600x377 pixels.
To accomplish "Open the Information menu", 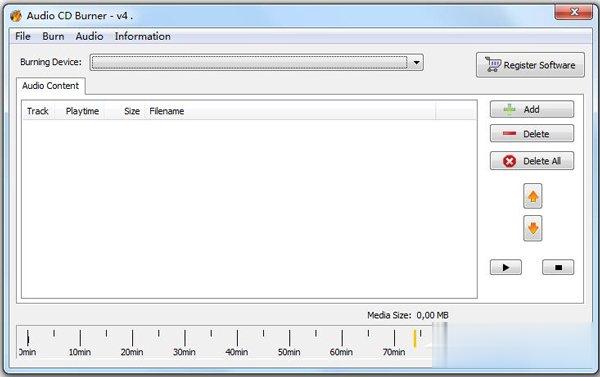I will tap(143, 36).
